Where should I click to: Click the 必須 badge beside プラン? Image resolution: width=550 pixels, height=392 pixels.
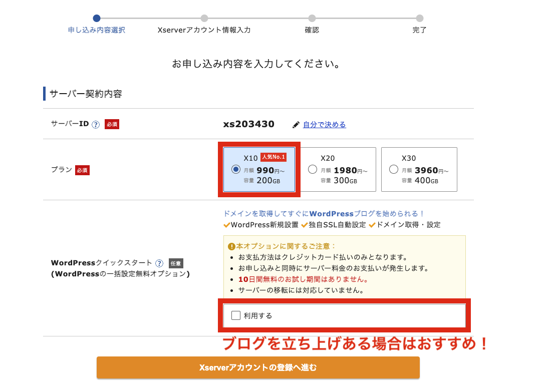83,170
